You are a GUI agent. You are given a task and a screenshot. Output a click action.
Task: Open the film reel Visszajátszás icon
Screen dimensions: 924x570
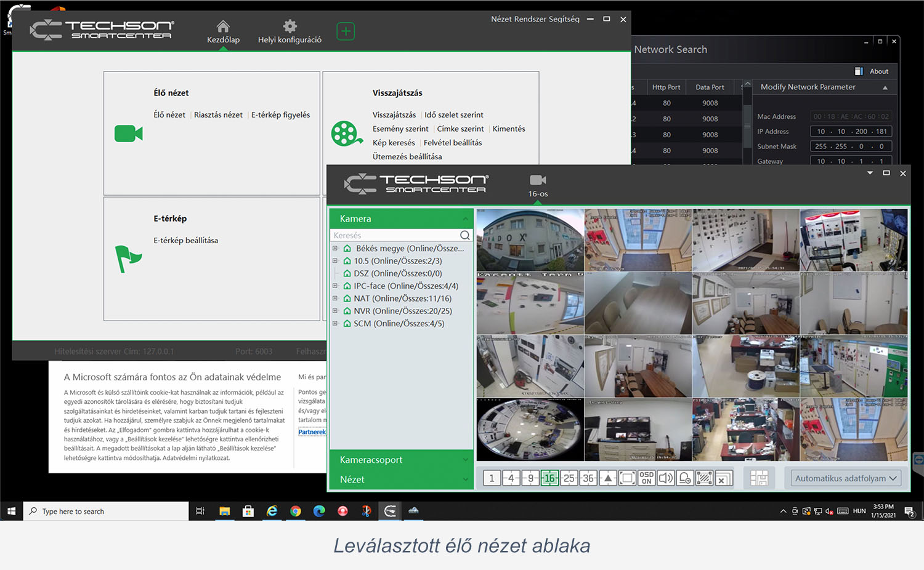point(346,134)
